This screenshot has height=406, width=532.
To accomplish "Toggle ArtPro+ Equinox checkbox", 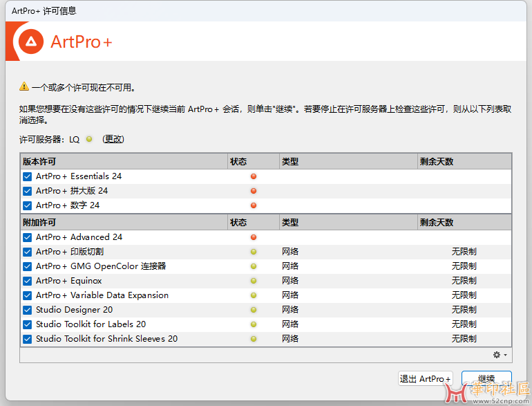I will coord(28,281).
